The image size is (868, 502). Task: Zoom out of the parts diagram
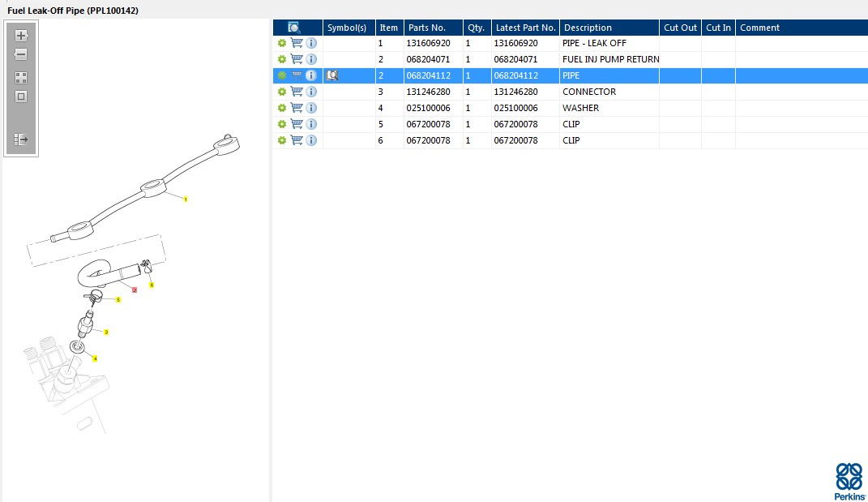pos(21,54)
